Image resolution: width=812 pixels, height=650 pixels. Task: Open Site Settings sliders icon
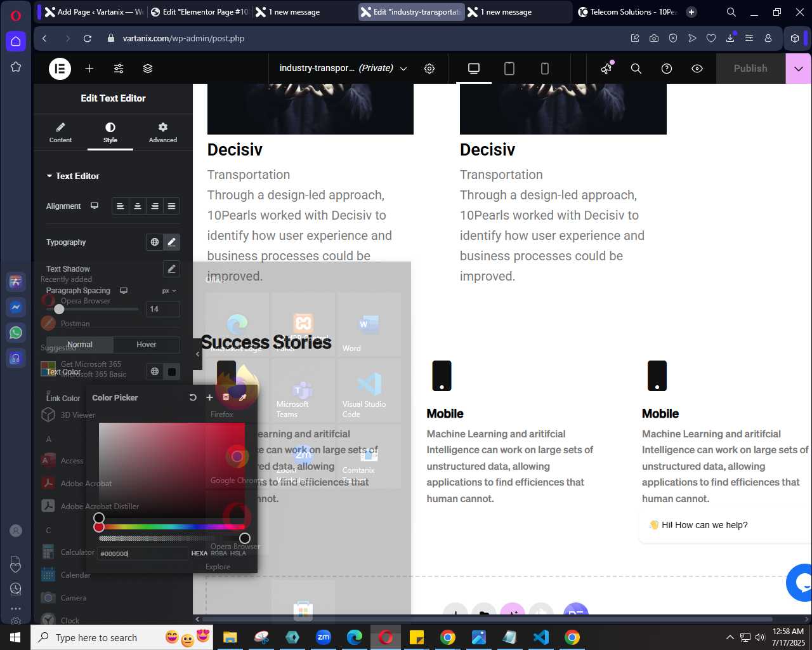click(119, 69)
